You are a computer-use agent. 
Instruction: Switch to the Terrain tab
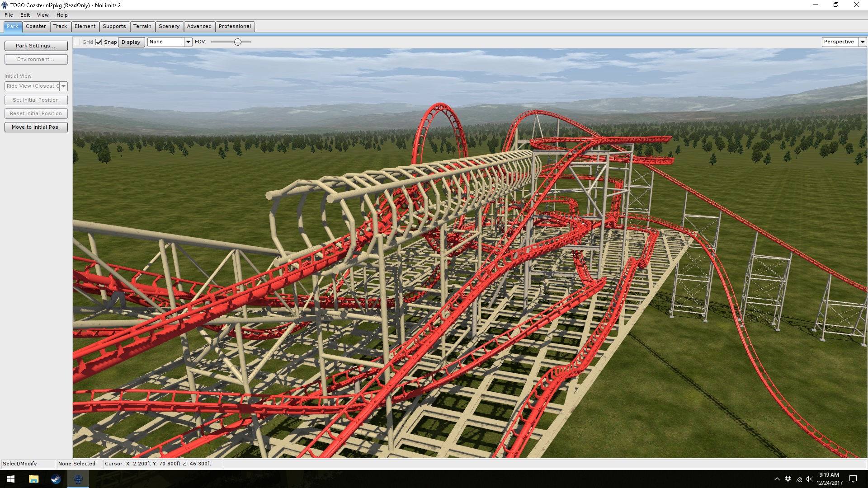[x=142, y=26]
